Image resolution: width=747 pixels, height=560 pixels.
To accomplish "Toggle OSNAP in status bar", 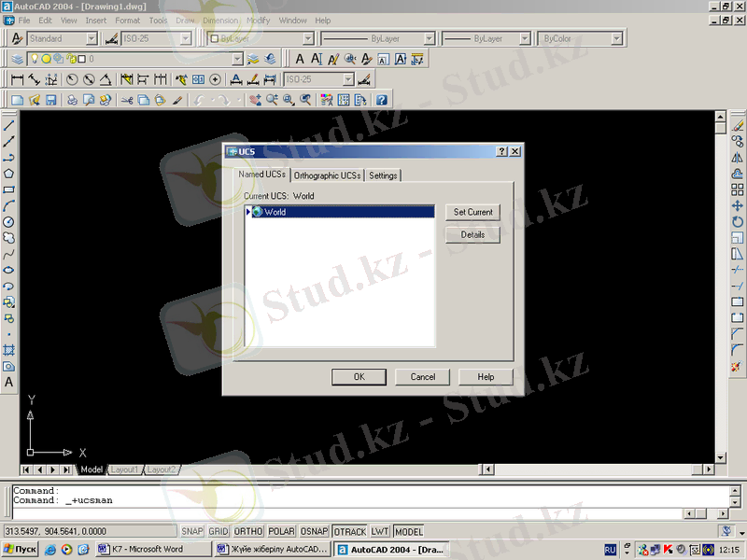I will (314, 531).
